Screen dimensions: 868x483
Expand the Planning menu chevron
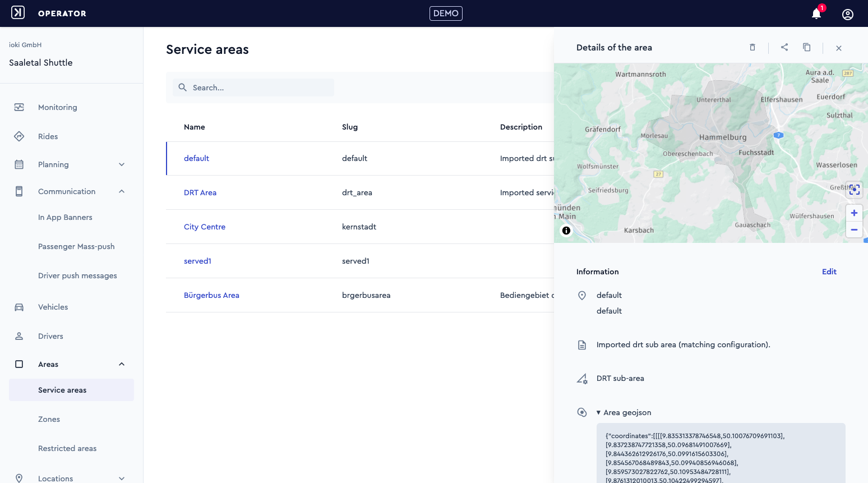(x=122, y=164)
